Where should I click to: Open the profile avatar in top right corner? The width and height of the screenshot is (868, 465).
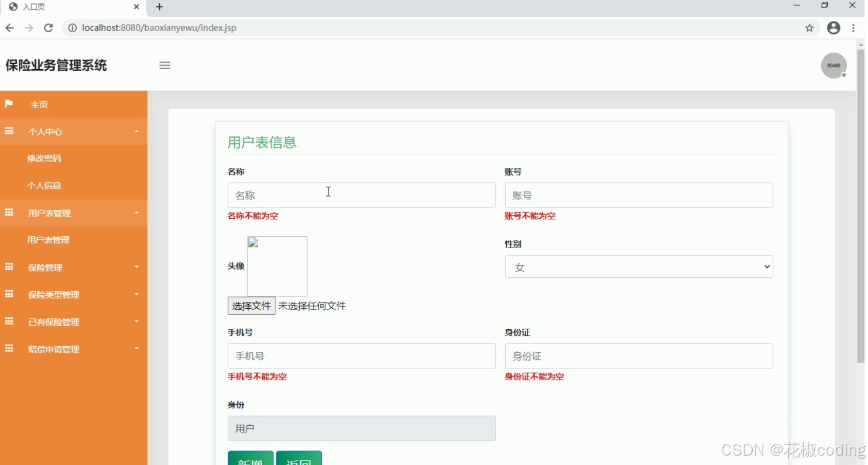tap(833, 66)
